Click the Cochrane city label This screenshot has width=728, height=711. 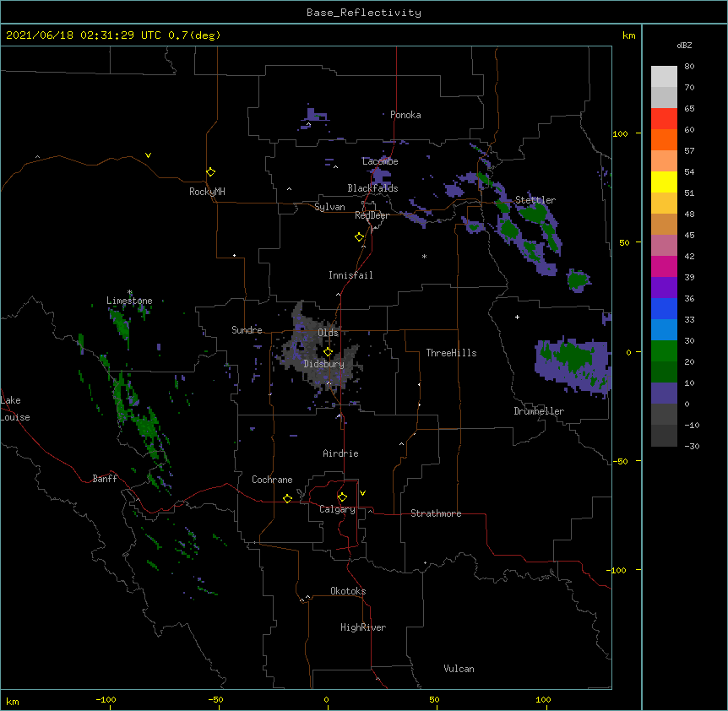[272, 480]
